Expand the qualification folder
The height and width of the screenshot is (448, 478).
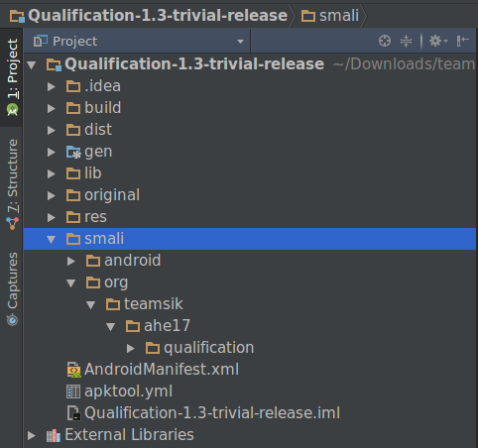click(131, 348)
